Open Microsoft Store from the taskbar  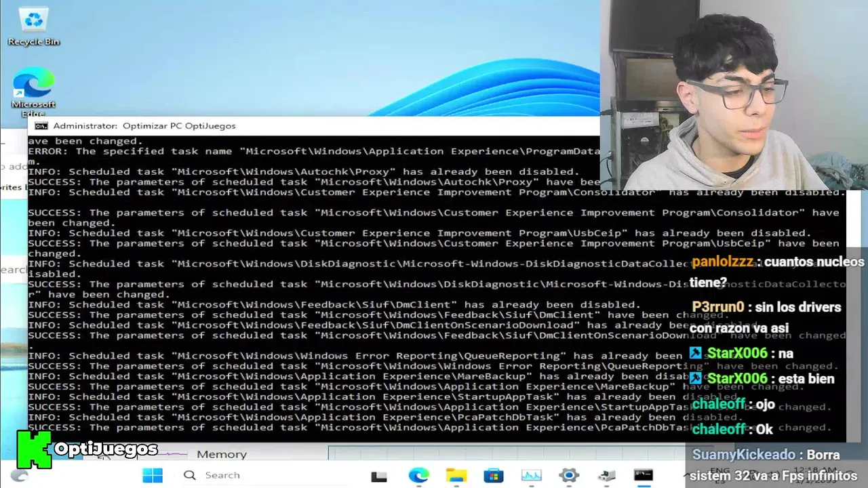[x=493, y=476]
